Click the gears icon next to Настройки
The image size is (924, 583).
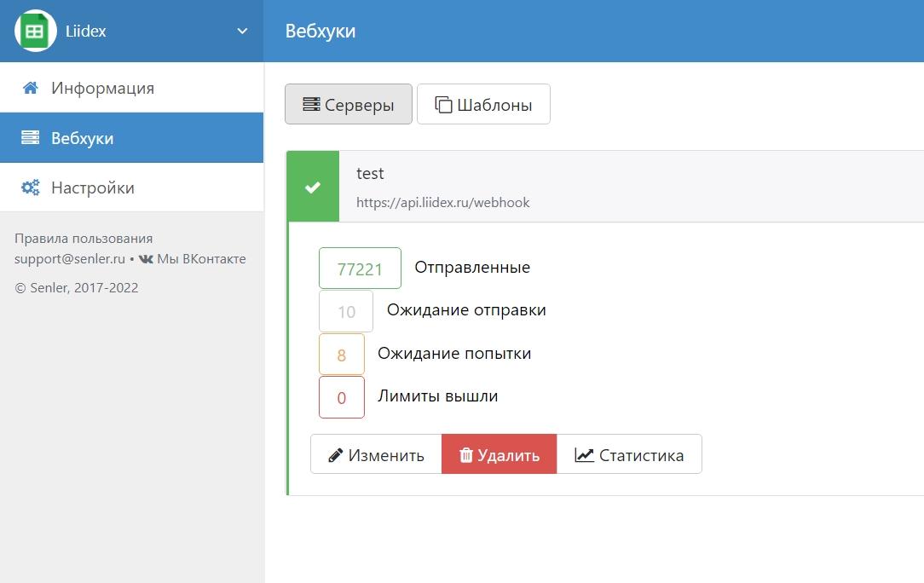(x=31, y=188)
